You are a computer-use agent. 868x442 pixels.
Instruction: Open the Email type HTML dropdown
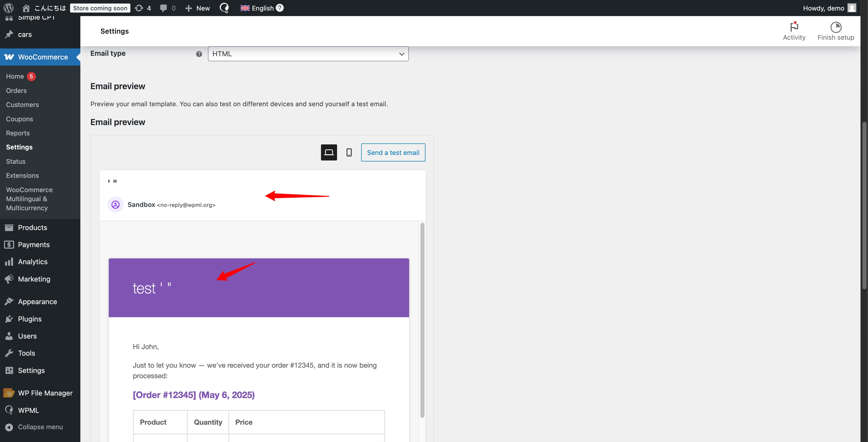click(x=308, y=54)
